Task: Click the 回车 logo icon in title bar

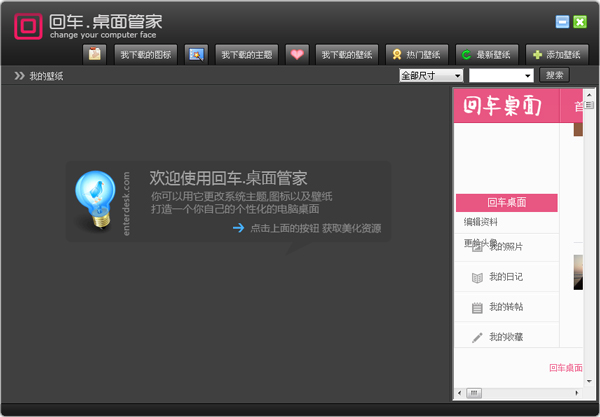Action: [28, 25]
